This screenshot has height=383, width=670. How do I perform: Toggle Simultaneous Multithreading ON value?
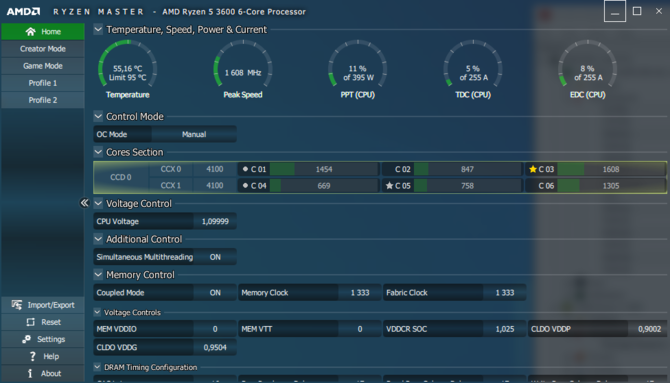(215, 257)
